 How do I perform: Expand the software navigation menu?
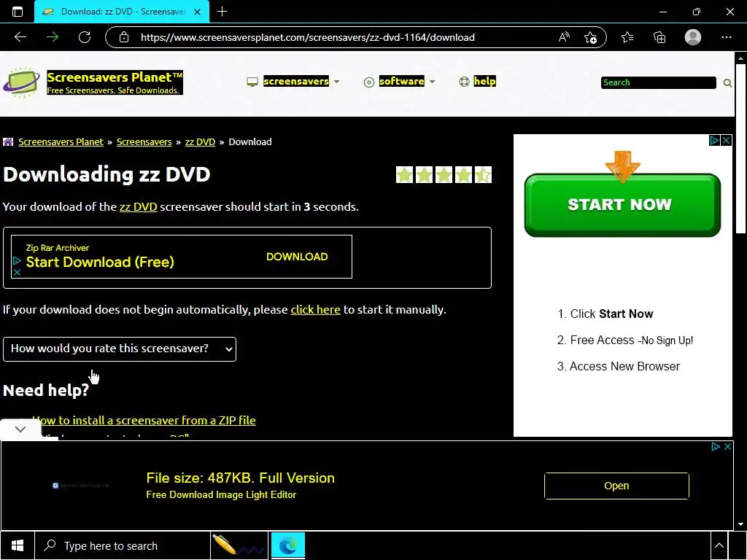coord(399,82)
